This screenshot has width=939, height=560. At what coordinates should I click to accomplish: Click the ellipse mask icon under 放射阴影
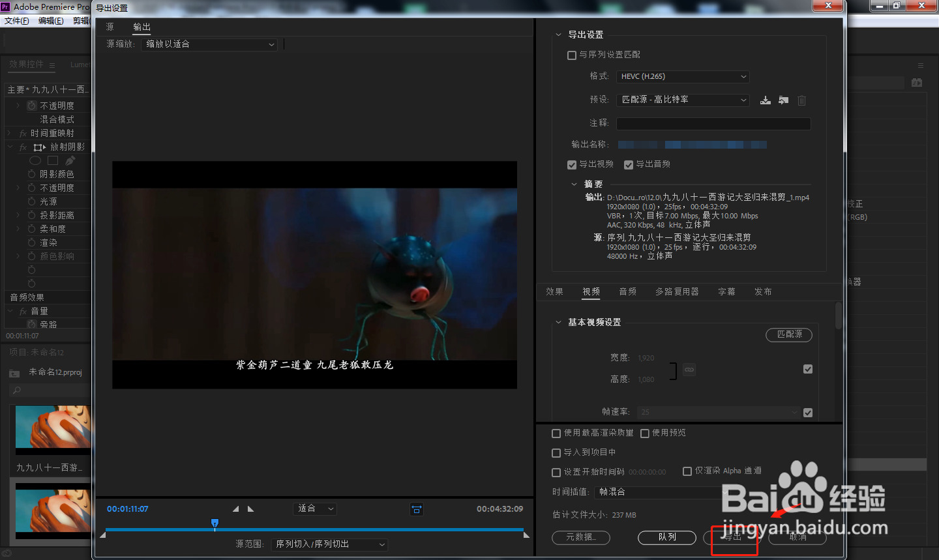pos(35,160)
